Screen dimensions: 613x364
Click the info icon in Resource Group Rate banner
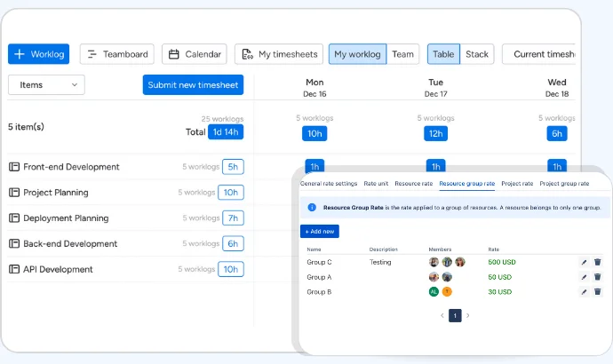point(312,208)
